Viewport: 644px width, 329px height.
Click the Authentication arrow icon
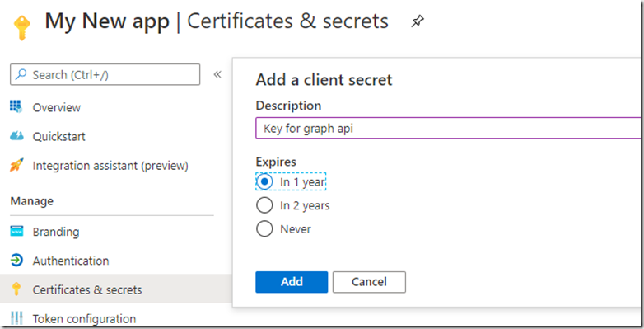16,260
